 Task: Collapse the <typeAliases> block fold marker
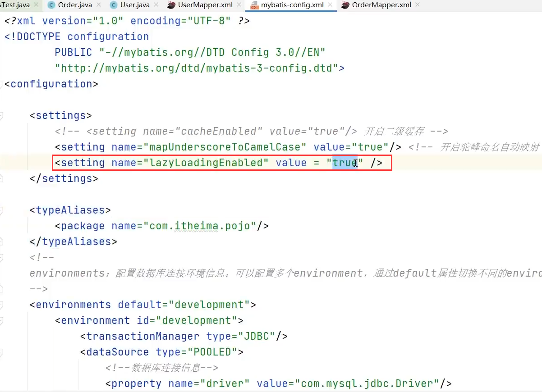click(x=1, y=210)
